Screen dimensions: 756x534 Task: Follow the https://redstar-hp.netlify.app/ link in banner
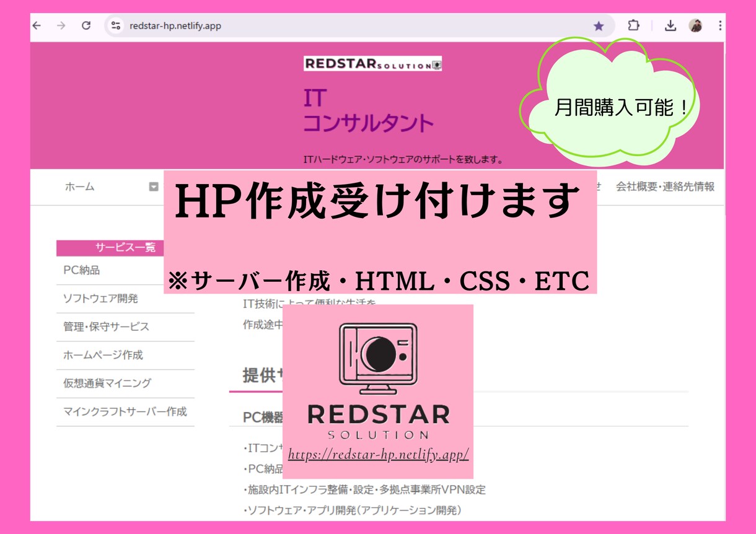pyautogui.click(x=378, y=455)
